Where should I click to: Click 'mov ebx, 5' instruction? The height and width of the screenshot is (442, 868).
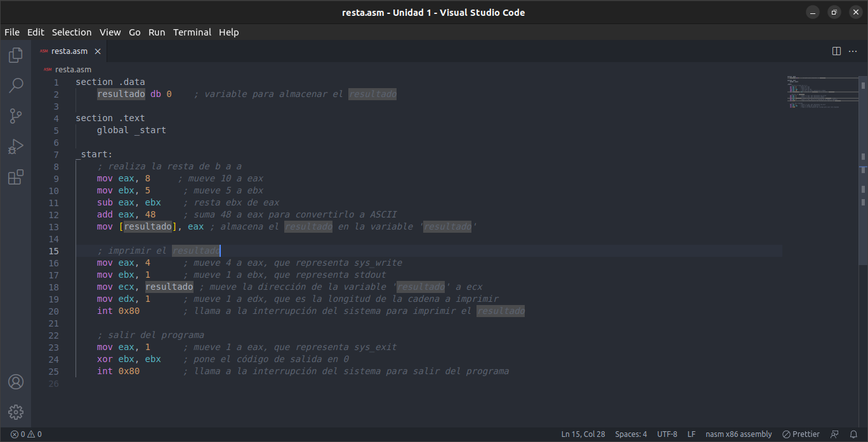[x=124, y=190]
